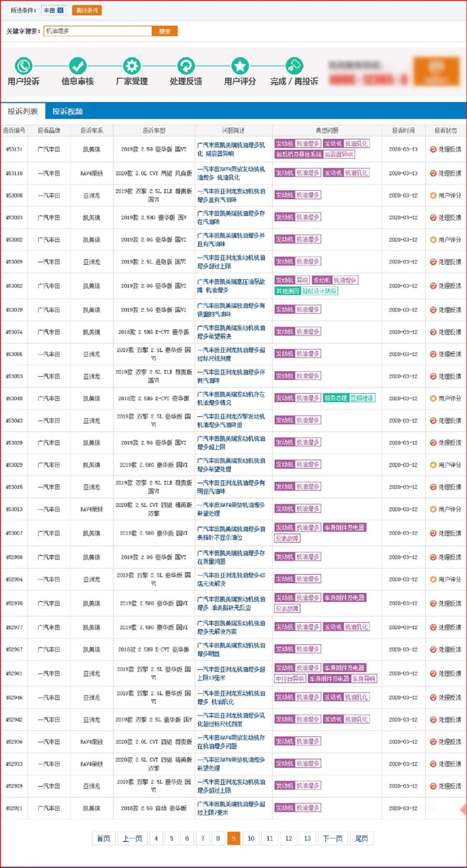
Task: Go to page 10
Action: 251,838
